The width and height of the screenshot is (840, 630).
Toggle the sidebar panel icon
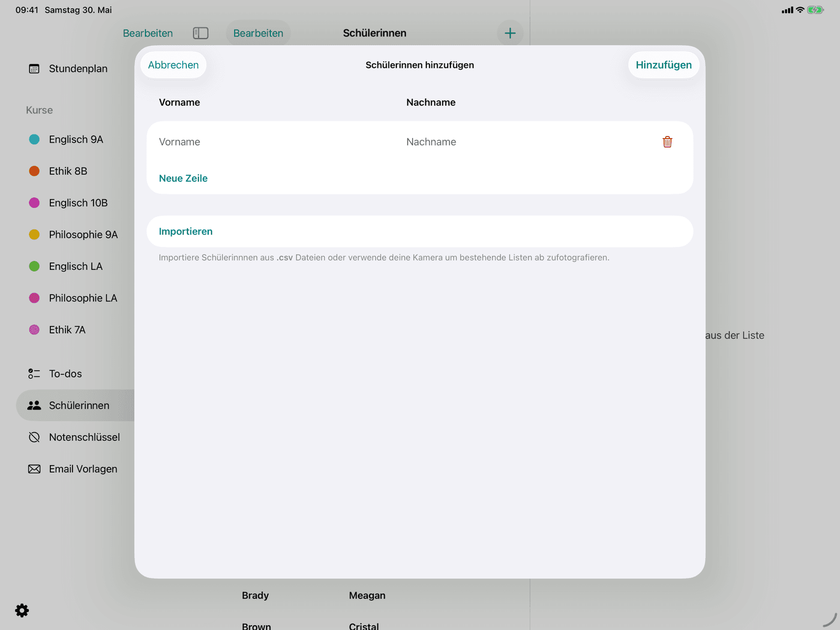click(201, 33)
